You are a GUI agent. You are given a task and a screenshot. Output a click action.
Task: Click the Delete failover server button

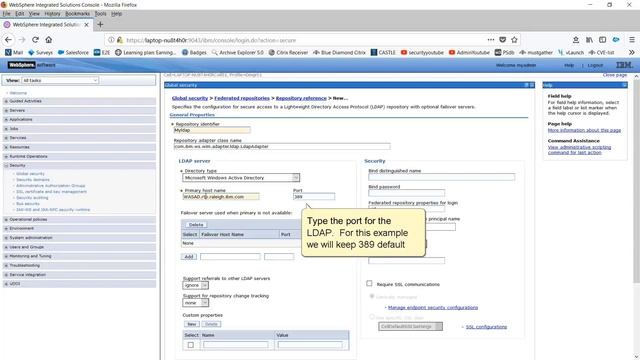[x=196, y=224]
